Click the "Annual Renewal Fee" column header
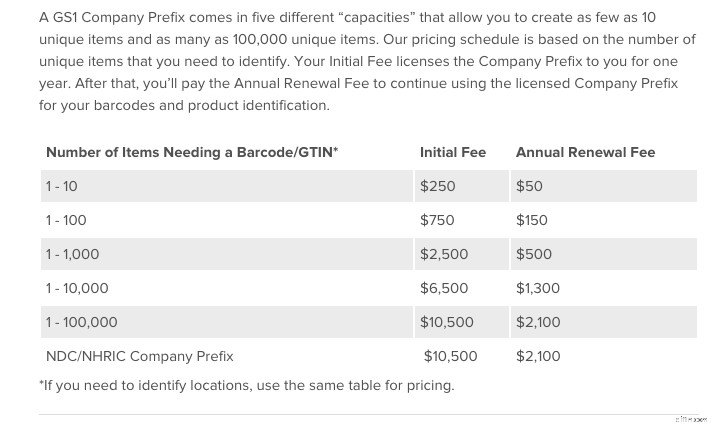Screen dimensions: 721x425 pos(585,152)
